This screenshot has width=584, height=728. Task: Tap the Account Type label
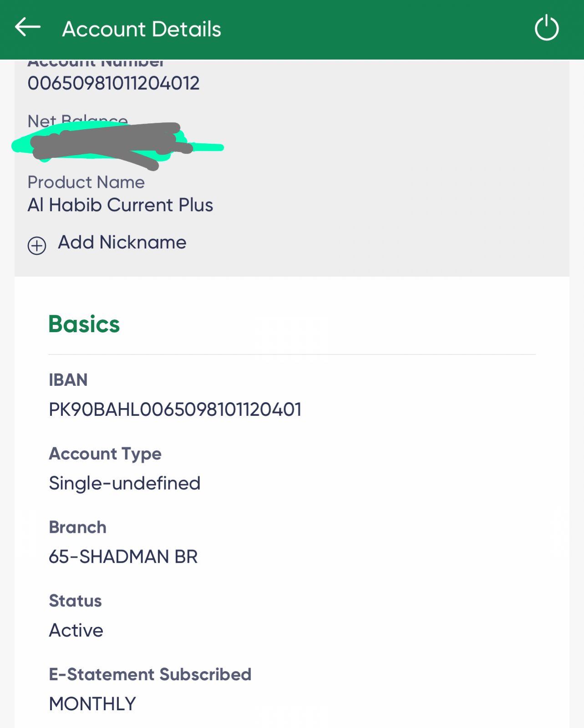[105, 454]
